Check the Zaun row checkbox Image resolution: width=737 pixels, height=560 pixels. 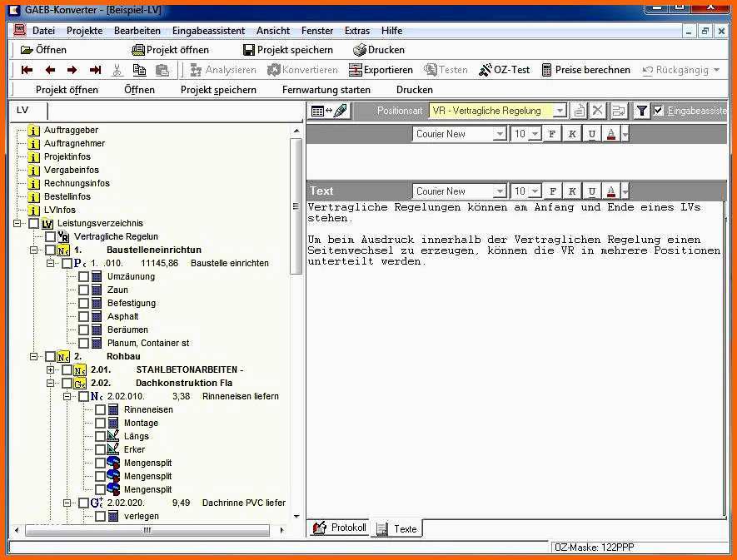click(83, 290)
